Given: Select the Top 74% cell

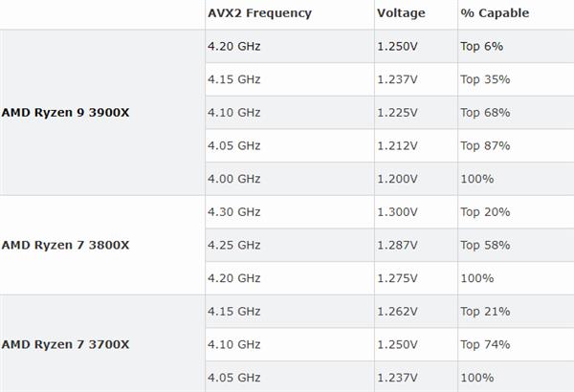Looking at the screenshot, I should [485, 344].
